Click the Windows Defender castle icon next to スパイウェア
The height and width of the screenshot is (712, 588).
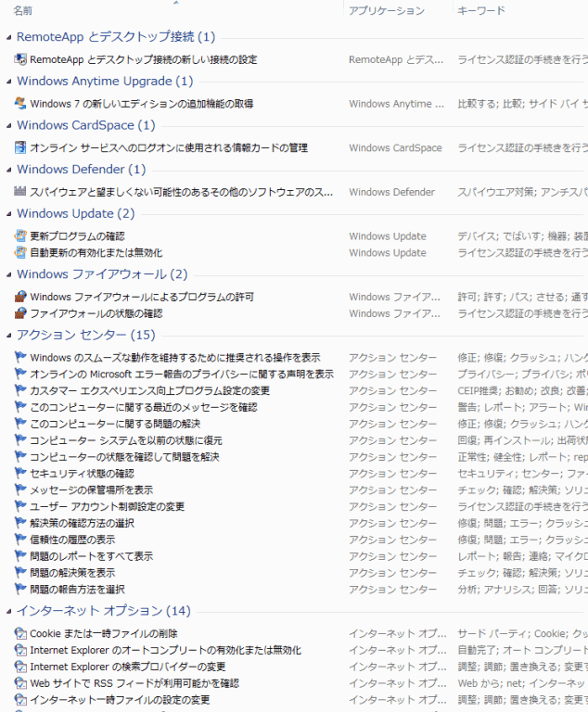click(20, 191)
